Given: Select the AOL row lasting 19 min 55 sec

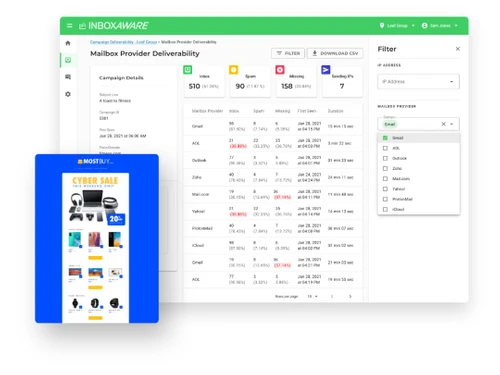Looking at the screenshot, I should click(273, 279).
